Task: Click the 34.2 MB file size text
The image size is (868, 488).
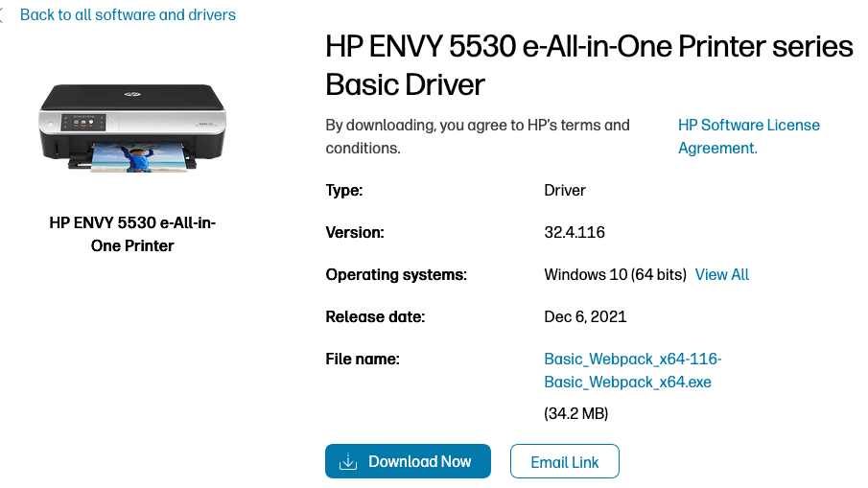Action: coord(576,414)
